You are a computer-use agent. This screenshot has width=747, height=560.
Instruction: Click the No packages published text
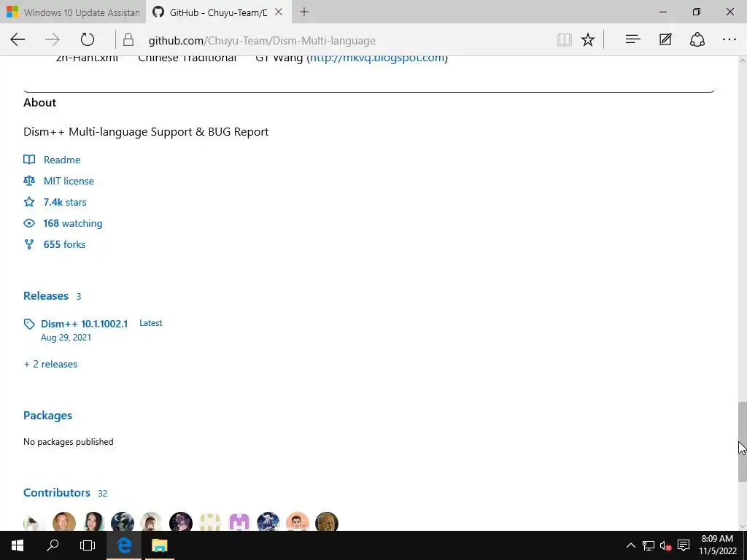click(x=69, y=442)
